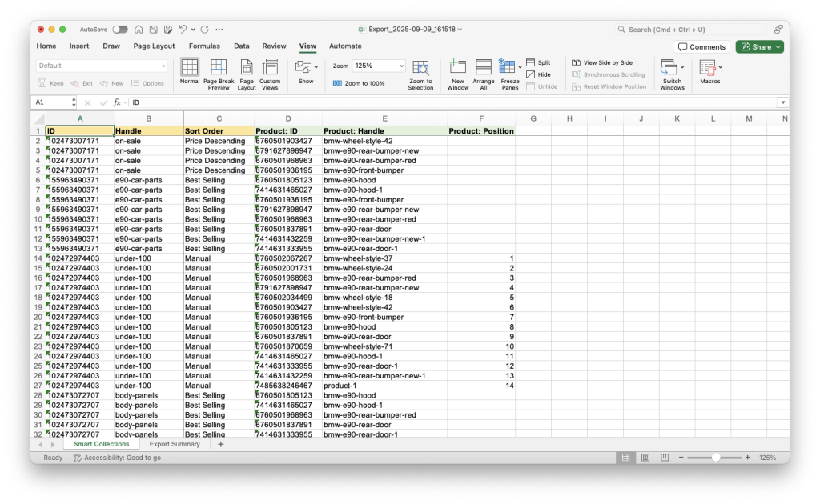
Task: Switch to Page Break Preview view
Action: click(x=218, y=74)
